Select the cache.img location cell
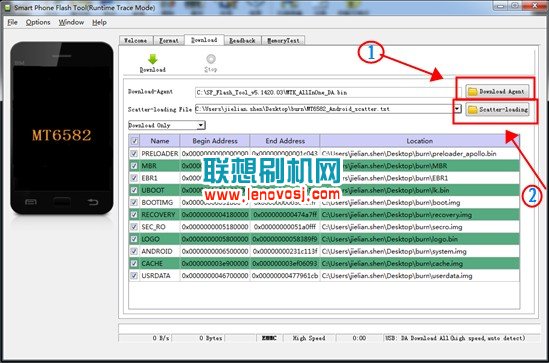Image resolution: width=549 pixels, height=363 pixels. 419,263
